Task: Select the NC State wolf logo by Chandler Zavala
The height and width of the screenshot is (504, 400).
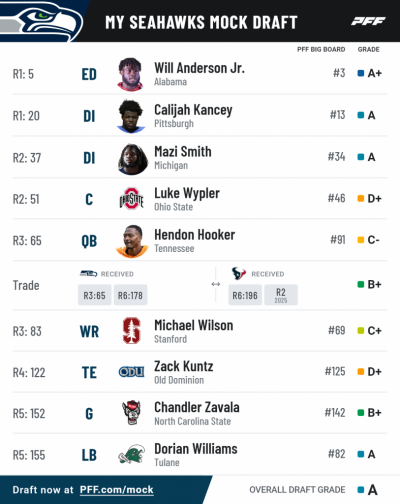Action: (x=131, y=413)
